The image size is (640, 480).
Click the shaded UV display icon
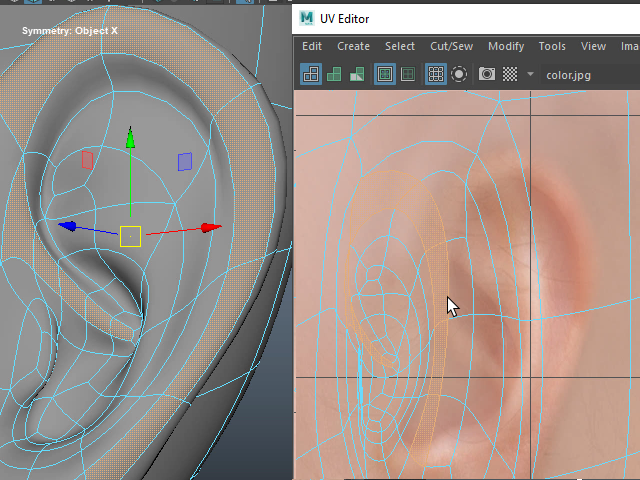pos(334,74)
